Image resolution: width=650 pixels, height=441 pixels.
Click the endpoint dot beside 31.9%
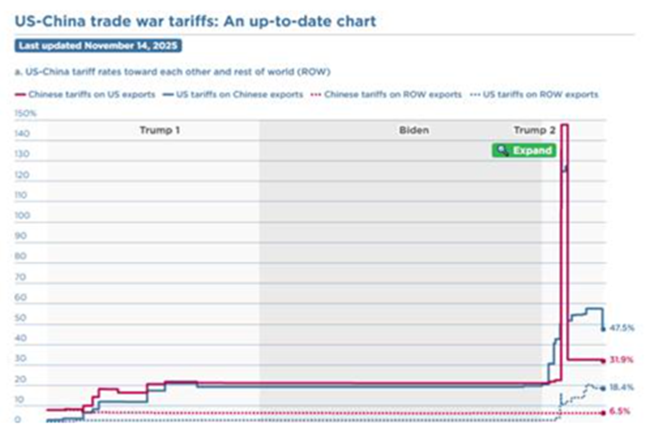[604, 361]
